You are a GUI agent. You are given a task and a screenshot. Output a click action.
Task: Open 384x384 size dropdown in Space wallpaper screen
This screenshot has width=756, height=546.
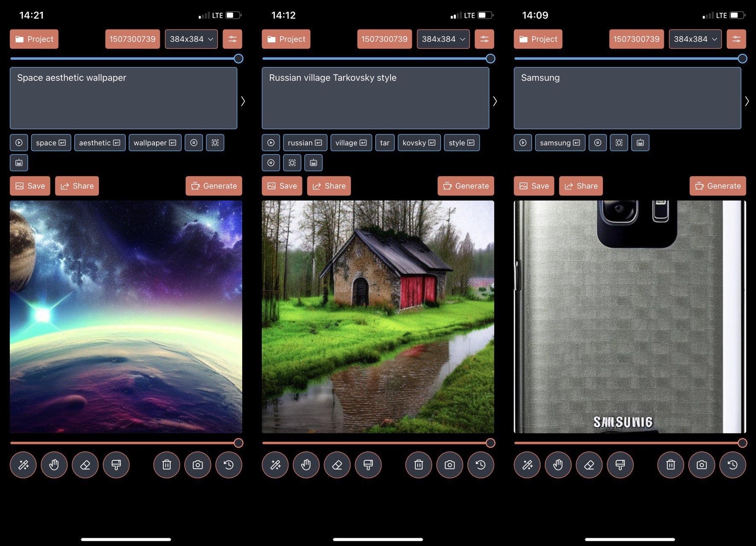pos(191,39)
